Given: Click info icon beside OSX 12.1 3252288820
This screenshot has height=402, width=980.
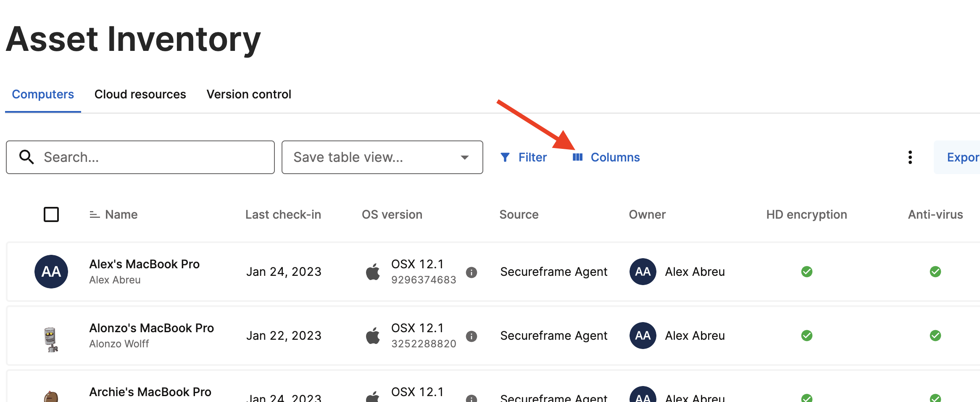Looking at the screenshot, I should pyautogui.click(x=472, y=336).
